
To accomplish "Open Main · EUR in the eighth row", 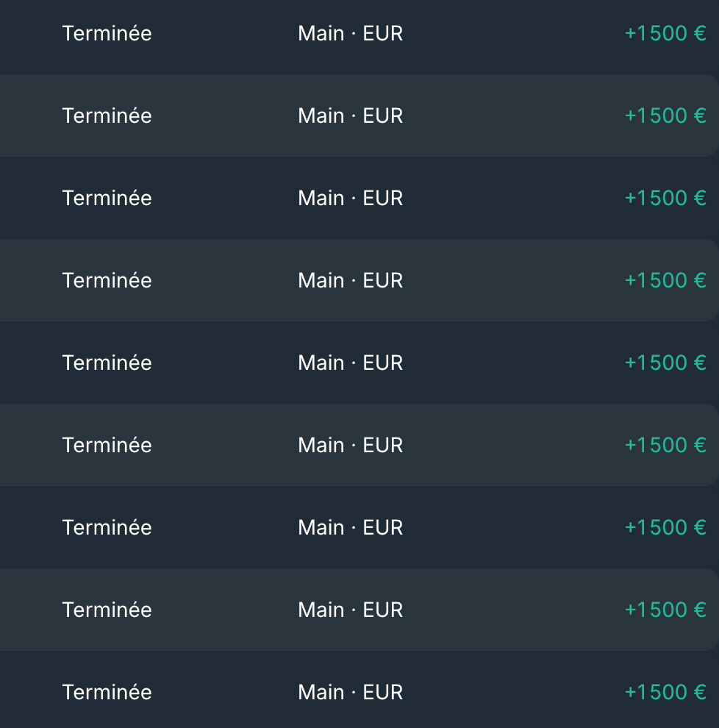I will [351, 610].
